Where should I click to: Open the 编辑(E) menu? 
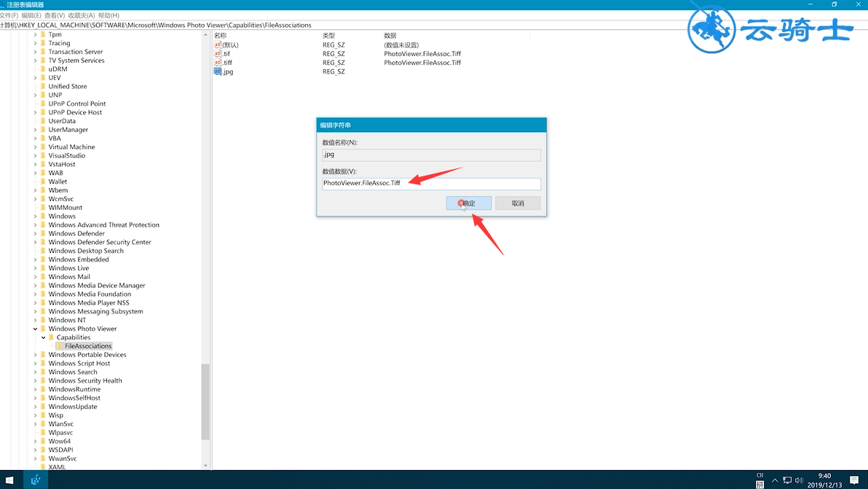point(31,15)
